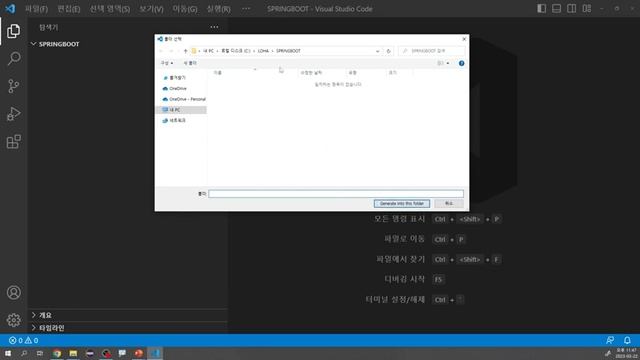640x360 pixels.
Task: Toggle primary side bar layout icon
Action: click(541, 9)
